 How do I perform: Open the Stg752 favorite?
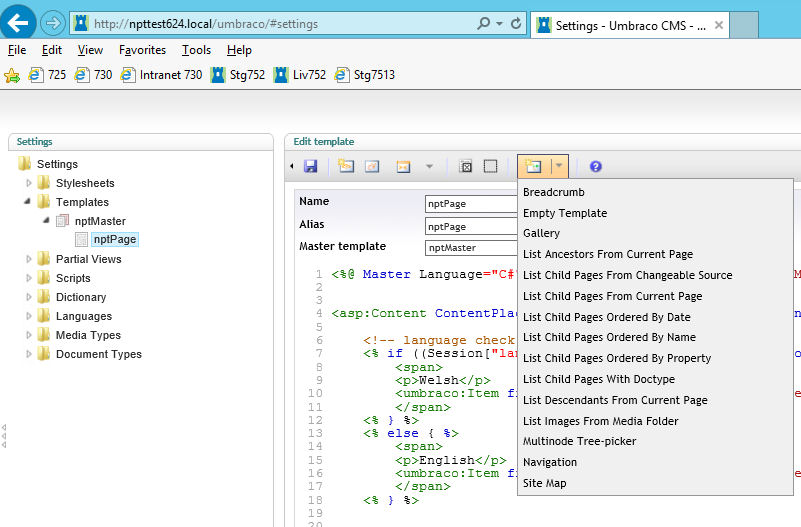click(238, 75)
